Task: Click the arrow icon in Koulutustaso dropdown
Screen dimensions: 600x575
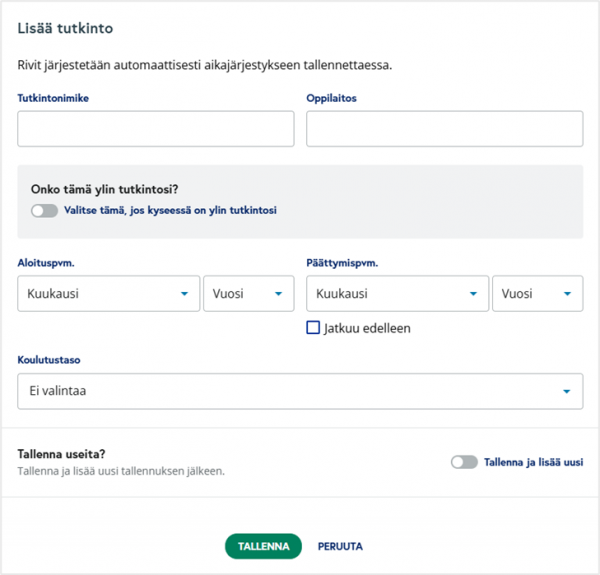Action: point(567,391)
